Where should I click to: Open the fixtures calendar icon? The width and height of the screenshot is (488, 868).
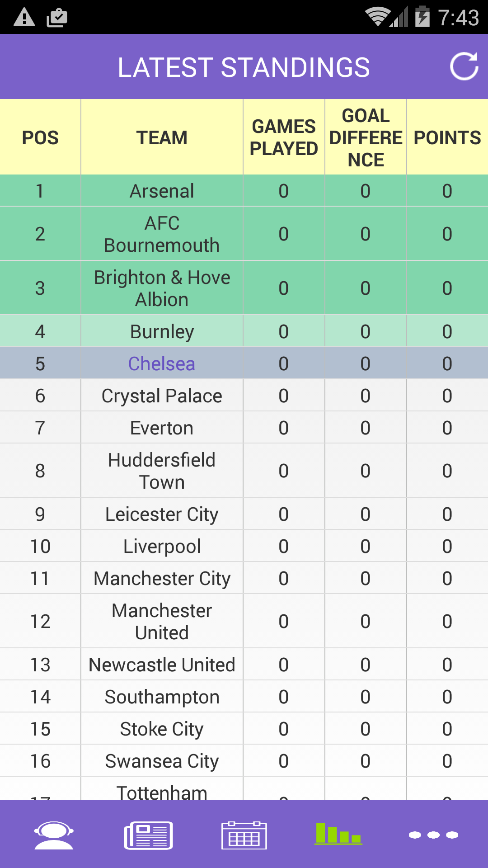(244, 835)
